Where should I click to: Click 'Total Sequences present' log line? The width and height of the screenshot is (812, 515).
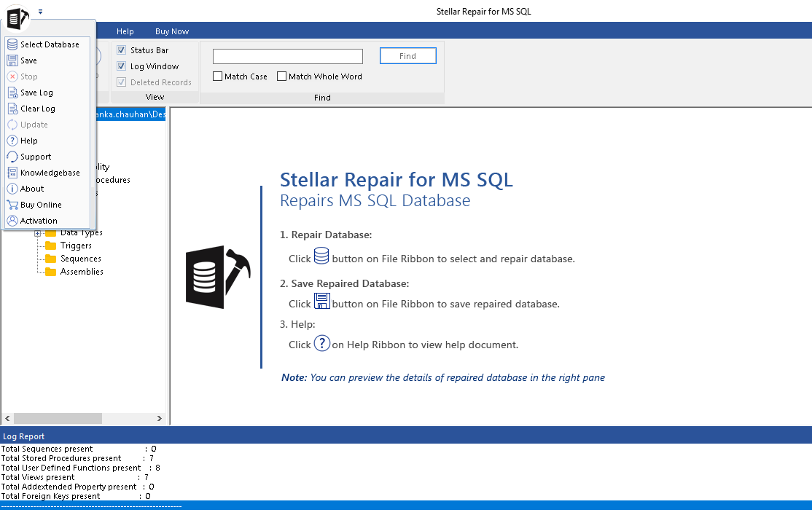(x=78, y=449)
